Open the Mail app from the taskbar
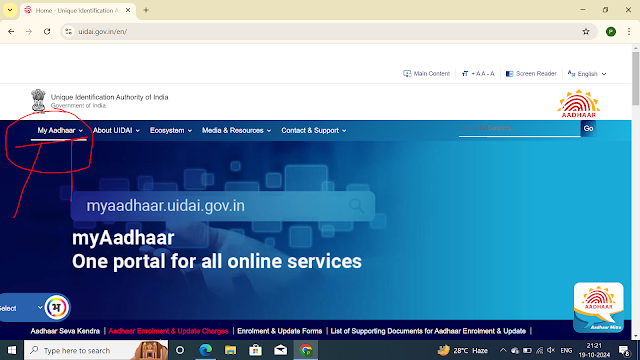640x360 pixels. [x=281, y=350]
